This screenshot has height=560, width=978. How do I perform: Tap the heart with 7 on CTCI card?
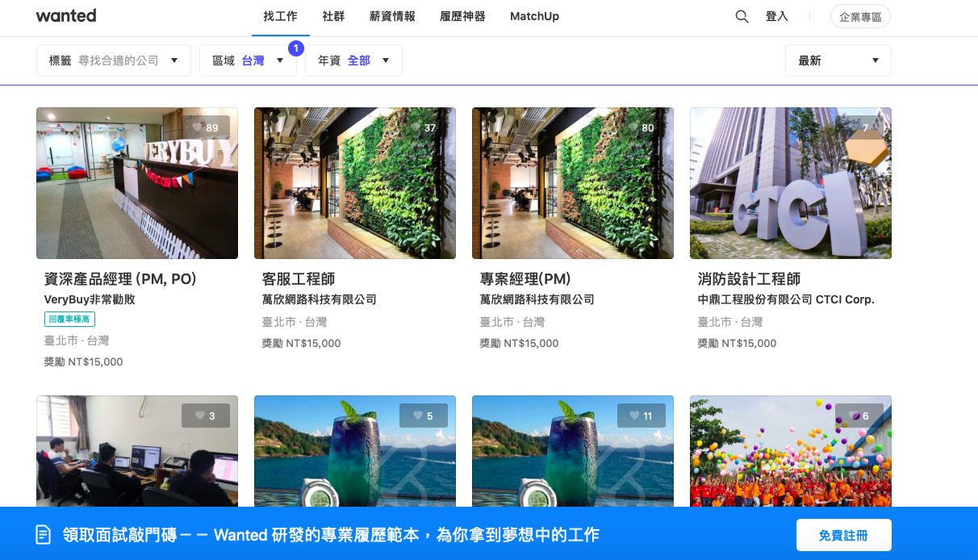859,127
